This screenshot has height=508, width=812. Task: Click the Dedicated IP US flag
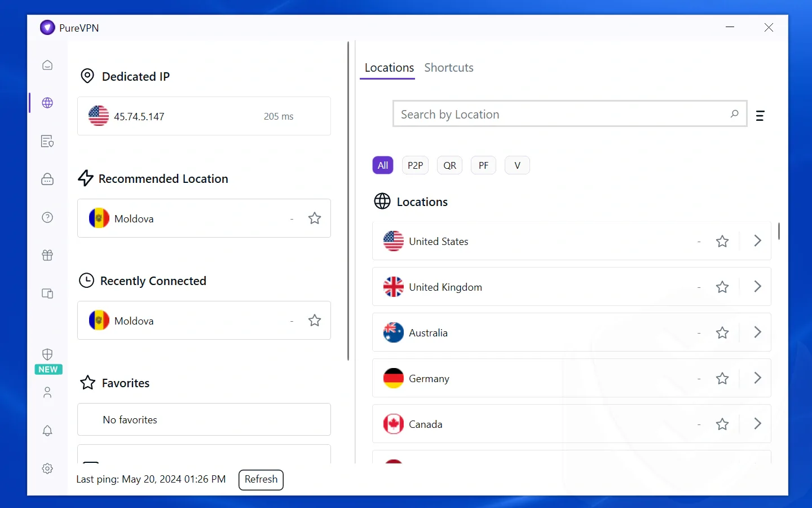99,116
